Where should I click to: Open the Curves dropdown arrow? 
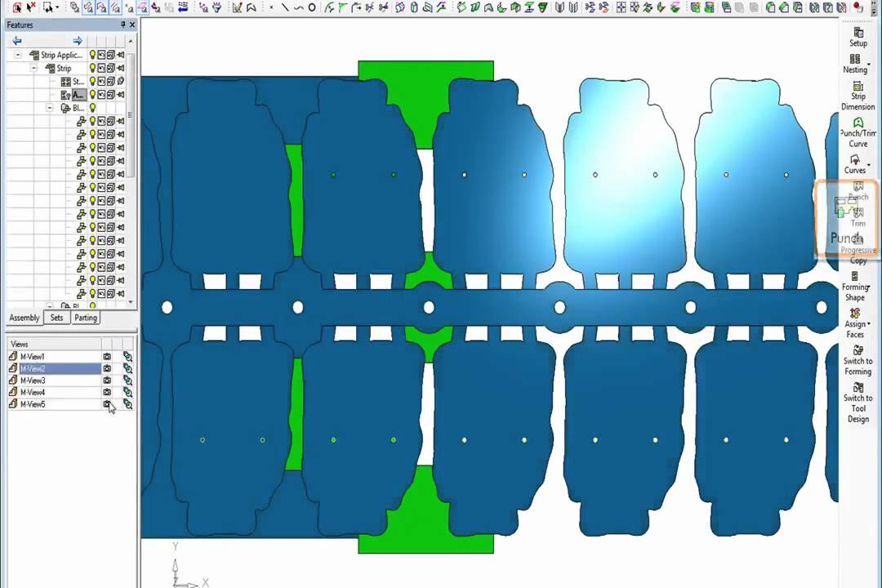coord(869,165)
